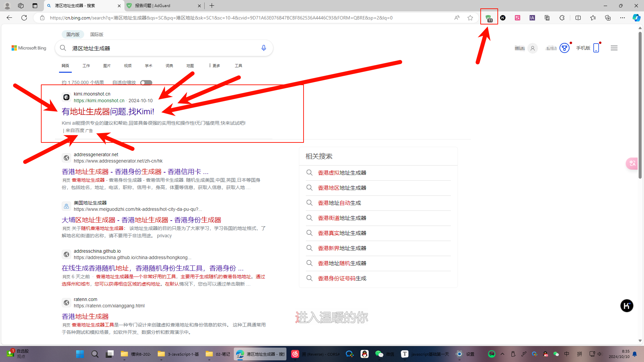
Task: Open the AdGuard extension popup
Action: coord(489,17)
